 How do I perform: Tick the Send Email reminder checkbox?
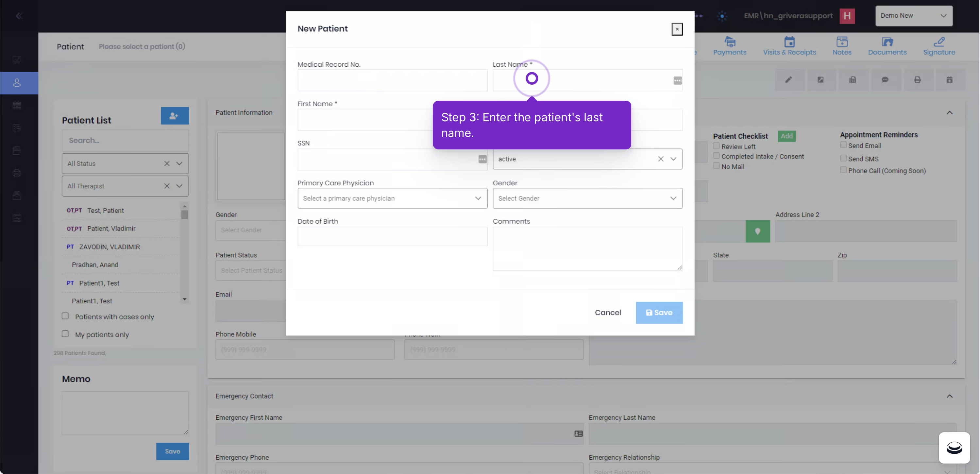click(843, 145)
